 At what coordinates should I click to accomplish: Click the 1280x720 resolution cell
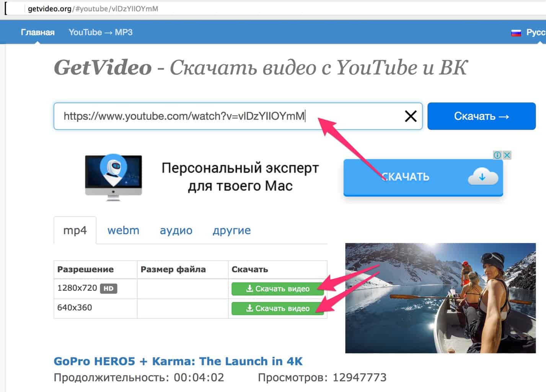95,289
